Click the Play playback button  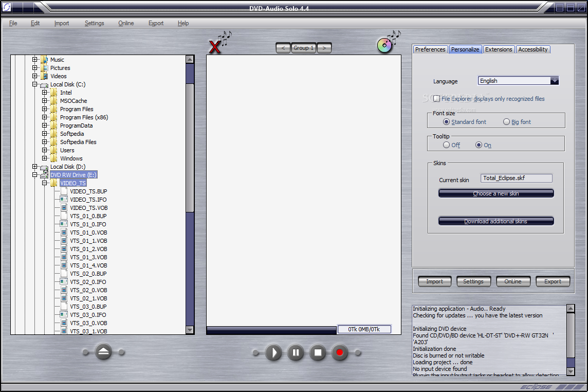(x=273, y=352)
